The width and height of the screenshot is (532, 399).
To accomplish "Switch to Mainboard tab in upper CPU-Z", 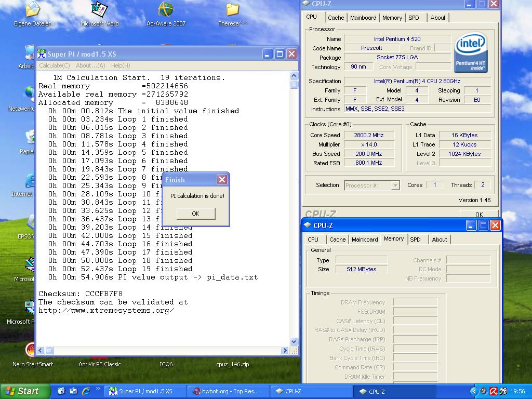I will [x=363, y=18].
